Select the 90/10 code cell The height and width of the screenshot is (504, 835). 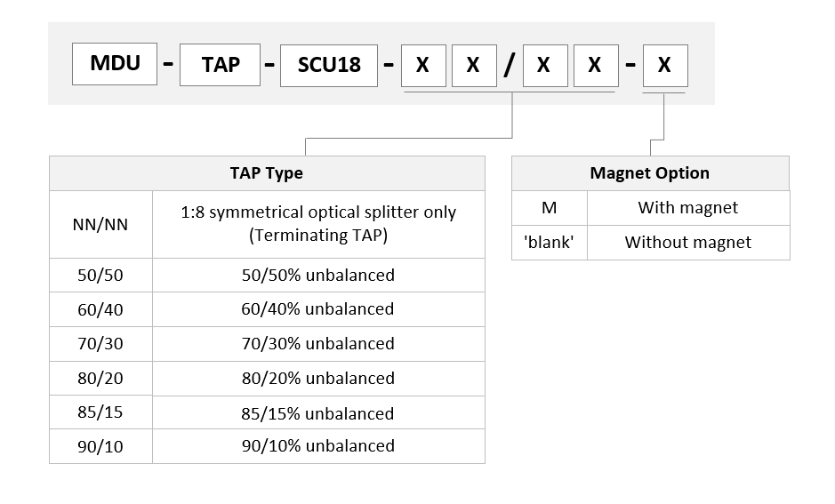tap(100, 446)
